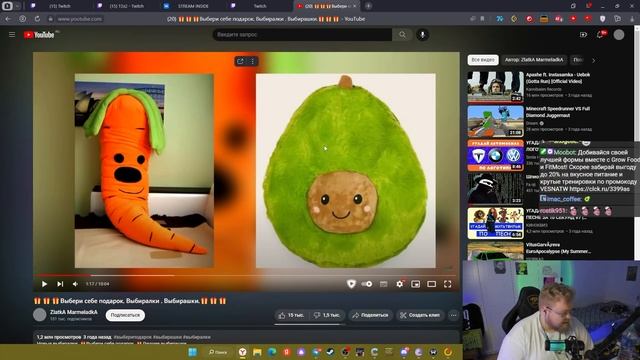Open the three-dot overlay menu atop the video

pyautogui.click(x=253, y=61)
